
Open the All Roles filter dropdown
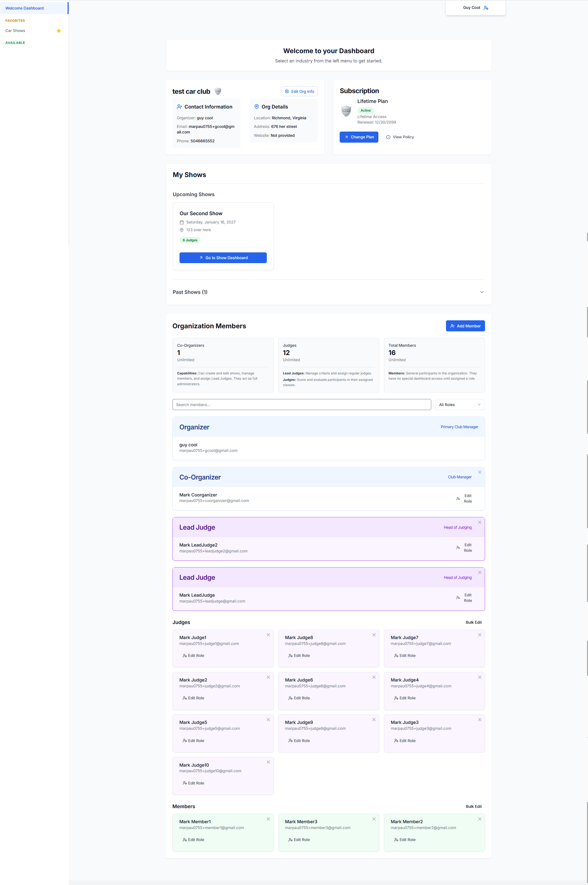(x=460, y=405)
